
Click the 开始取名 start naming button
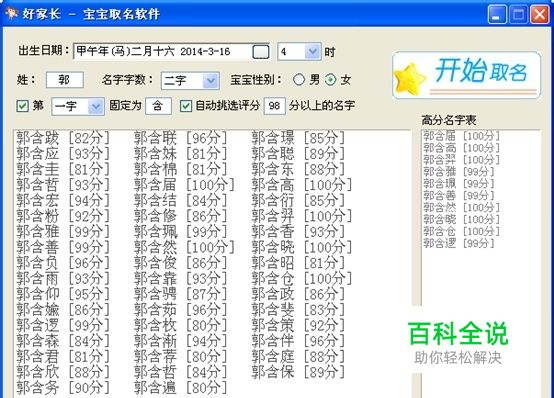(x=466, y=75)
